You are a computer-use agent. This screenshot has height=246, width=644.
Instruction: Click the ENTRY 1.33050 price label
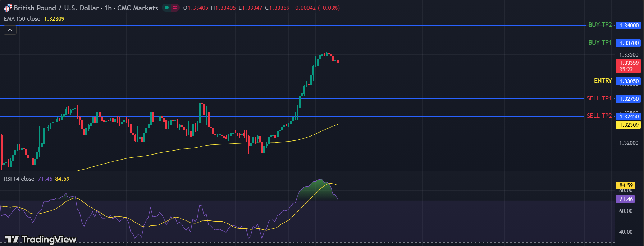[x=629, y=81]
